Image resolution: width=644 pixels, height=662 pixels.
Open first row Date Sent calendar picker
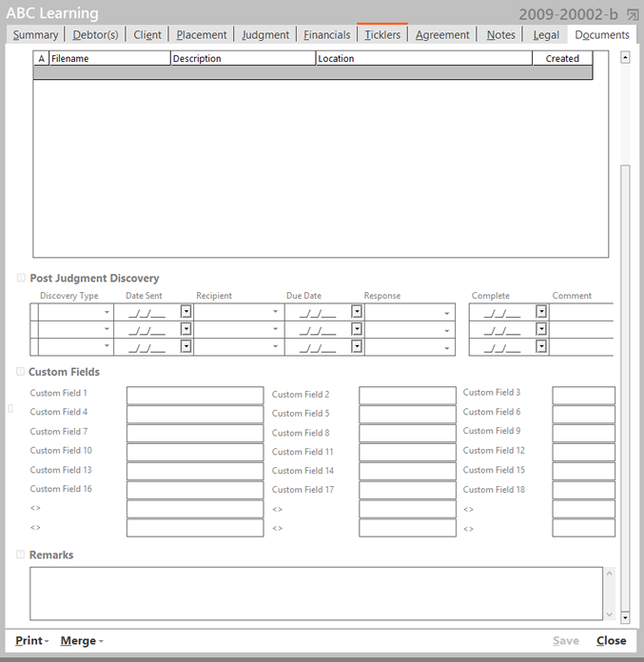click(186, 312)
